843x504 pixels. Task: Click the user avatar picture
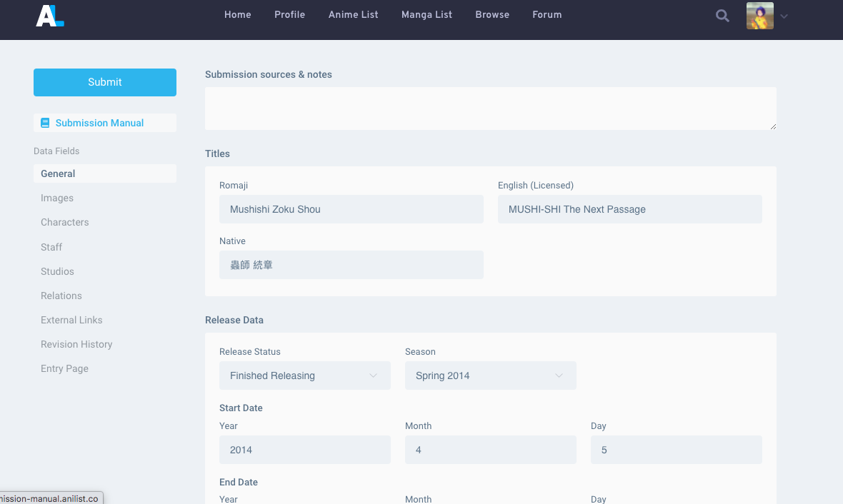tap(759, 16)
